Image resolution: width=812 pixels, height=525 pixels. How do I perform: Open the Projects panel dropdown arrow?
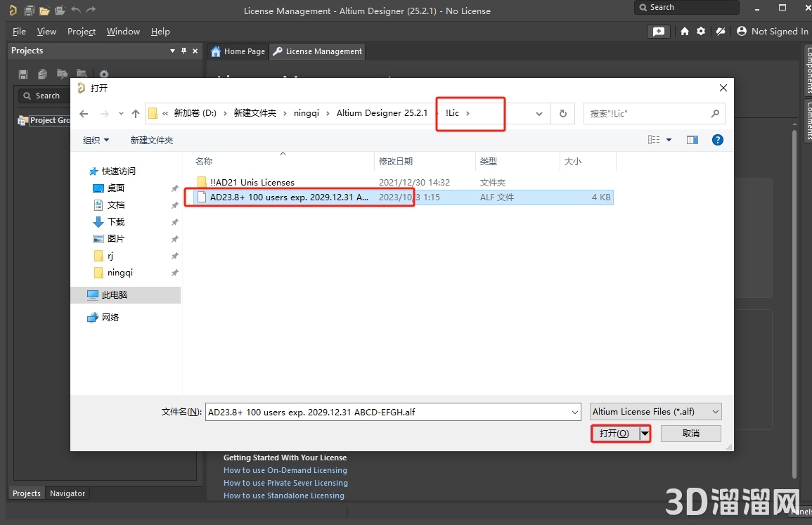(x=172, y=51)
